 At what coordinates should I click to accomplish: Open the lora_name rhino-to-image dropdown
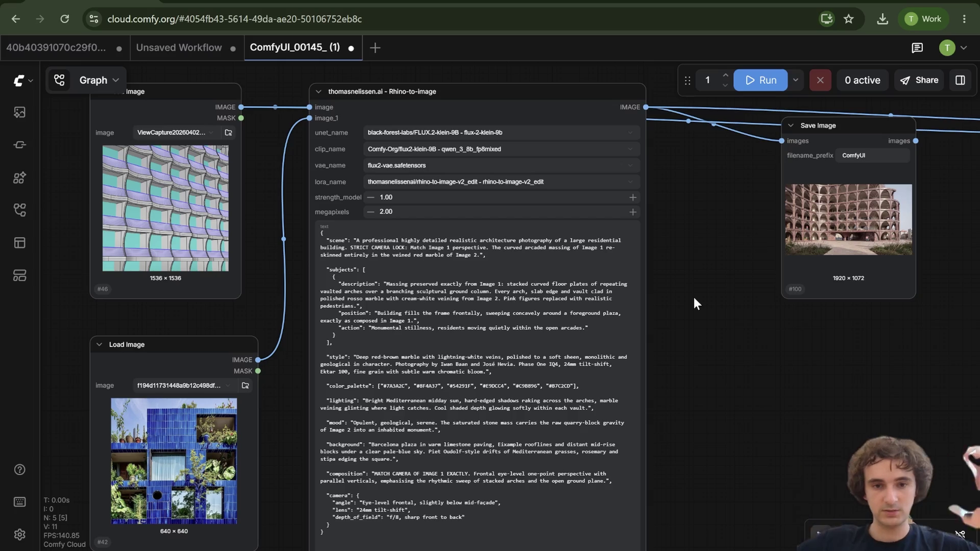[x=502, y=182]
